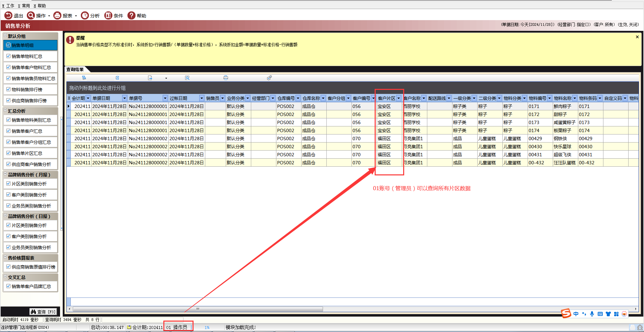Click the 退出 exit toolbar icon
644x332 pixels.
(x=8, y=15)
